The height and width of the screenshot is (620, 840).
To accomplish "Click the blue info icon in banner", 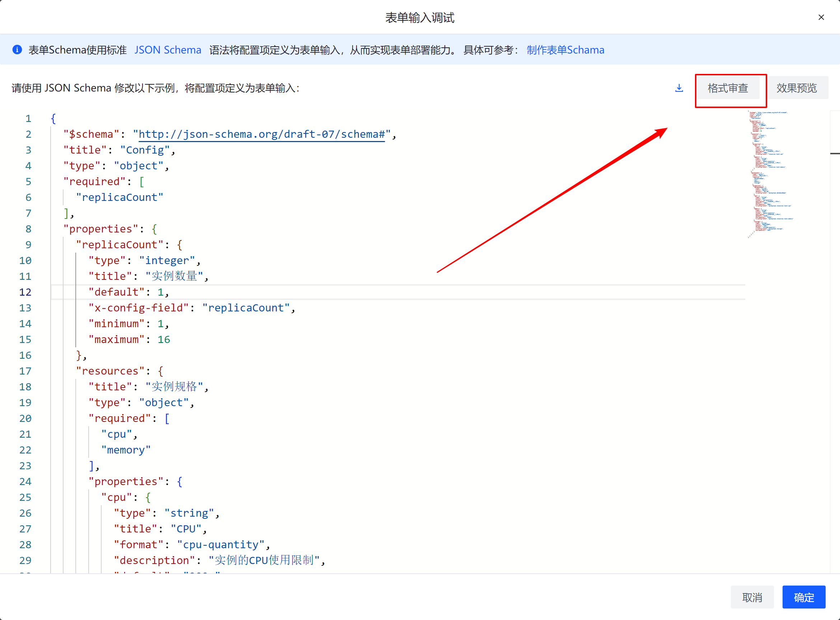I will (17, 50).
